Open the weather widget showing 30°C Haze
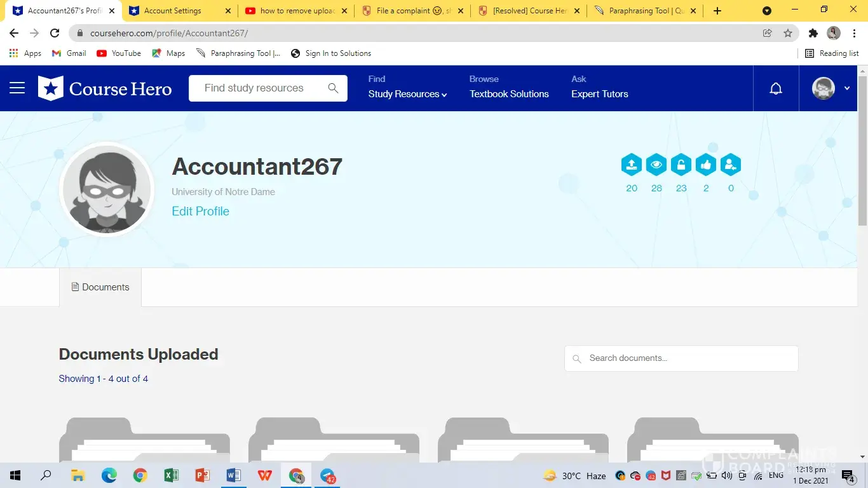Screen dimensions: 868x488 (x=574, y=476)
